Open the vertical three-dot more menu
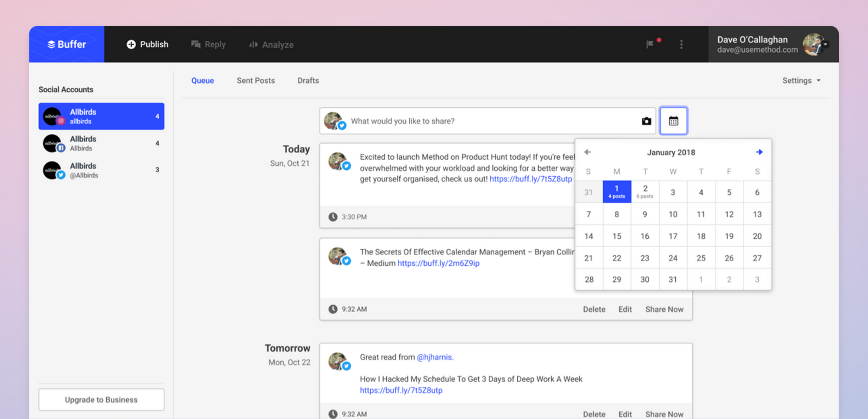 pos(681,44)
